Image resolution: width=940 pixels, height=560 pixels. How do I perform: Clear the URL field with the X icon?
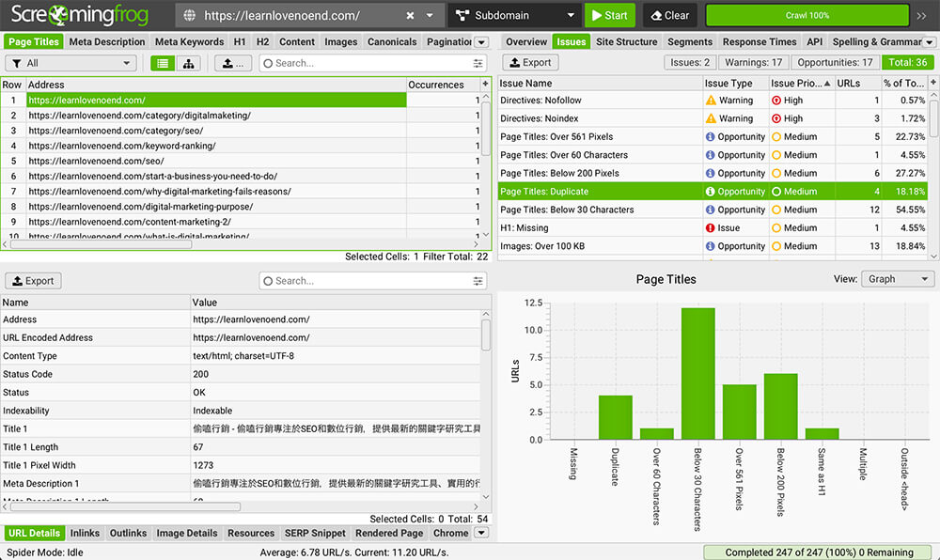[410, 16]
